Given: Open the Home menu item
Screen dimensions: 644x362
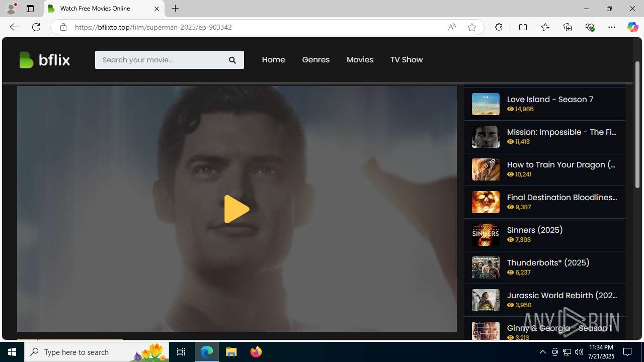Looking at the screenshot, I should pos(273,59).
